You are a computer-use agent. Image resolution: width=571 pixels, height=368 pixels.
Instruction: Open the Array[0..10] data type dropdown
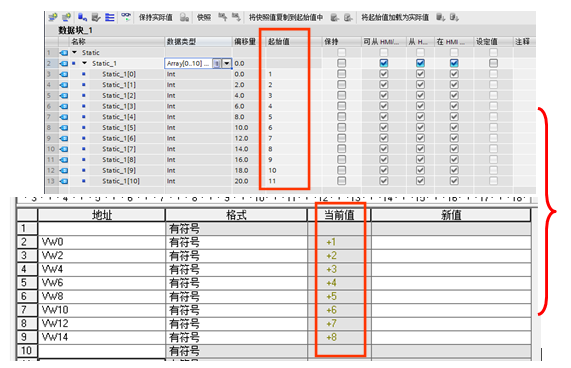point(227,63)
